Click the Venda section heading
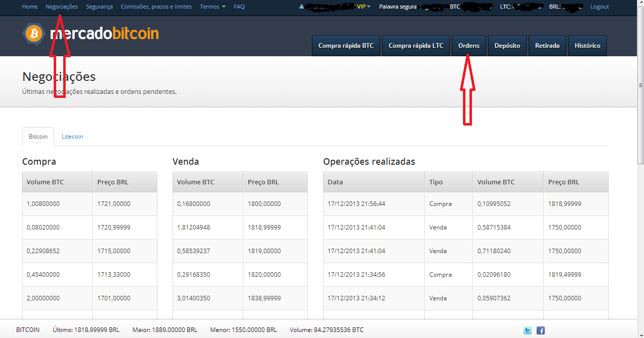644x338 pixels. click(186, 162)
